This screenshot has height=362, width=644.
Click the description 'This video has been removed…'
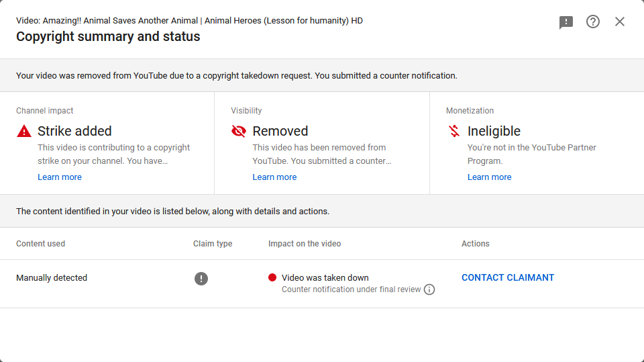pos(322,154)
